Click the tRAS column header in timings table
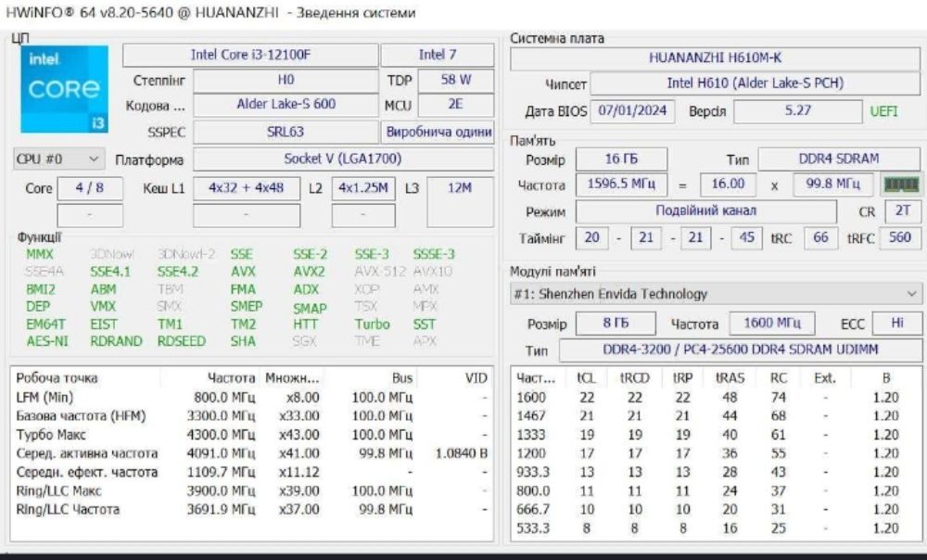The height and width of the screenshot is (560, 927). click(730, 378)
